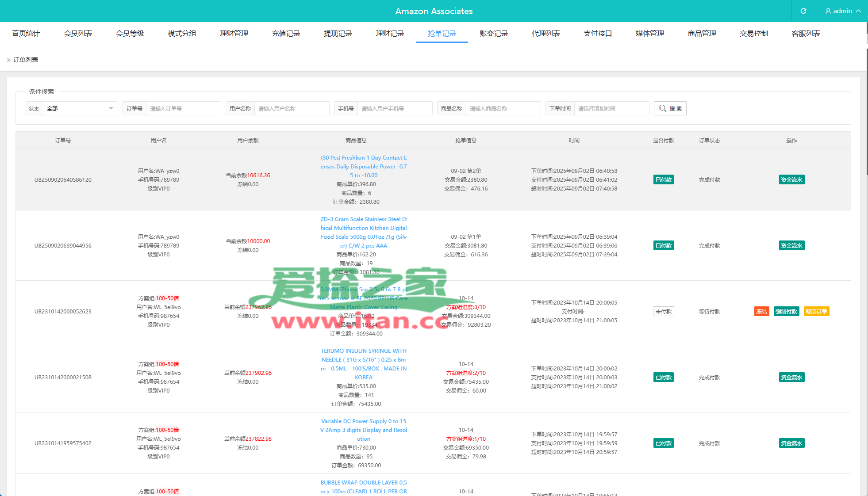The image size is (868, 496).
Task: Open the 下单时间 date picker field
Action: (x=611, y=108)
